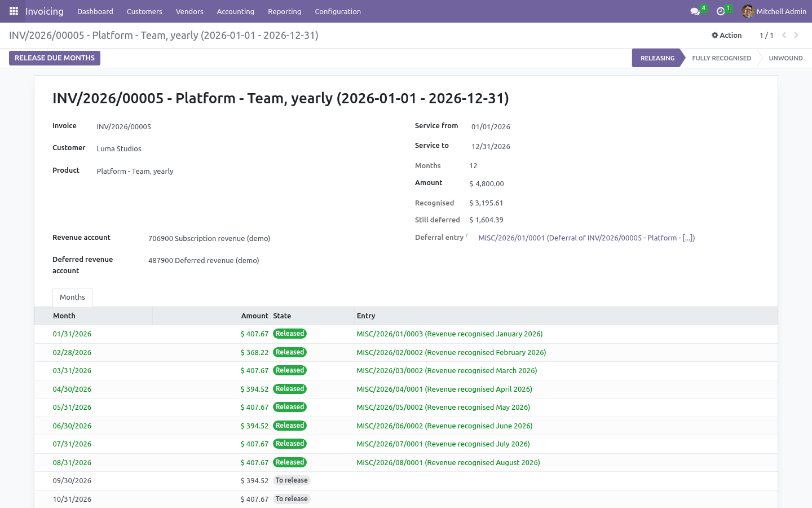Open entry Revenue recognised February 2026
The image size is (812, 508).
(451, 353)
